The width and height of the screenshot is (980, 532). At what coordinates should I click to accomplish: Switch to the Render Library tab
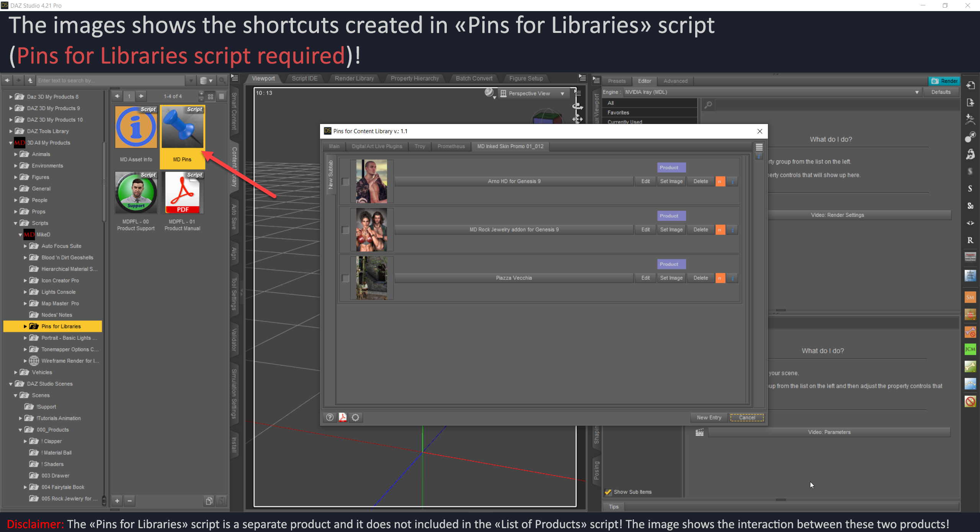click(x=354, y=78)
